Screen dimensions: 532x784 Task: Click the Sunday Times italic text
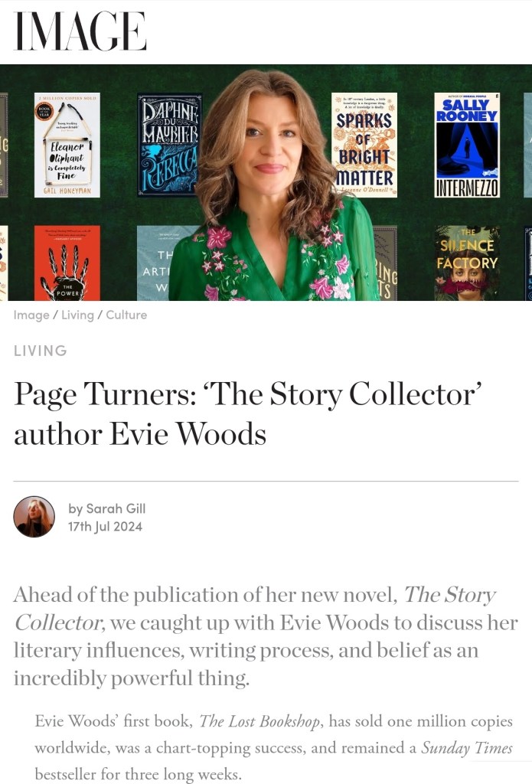tap(467, 748)
